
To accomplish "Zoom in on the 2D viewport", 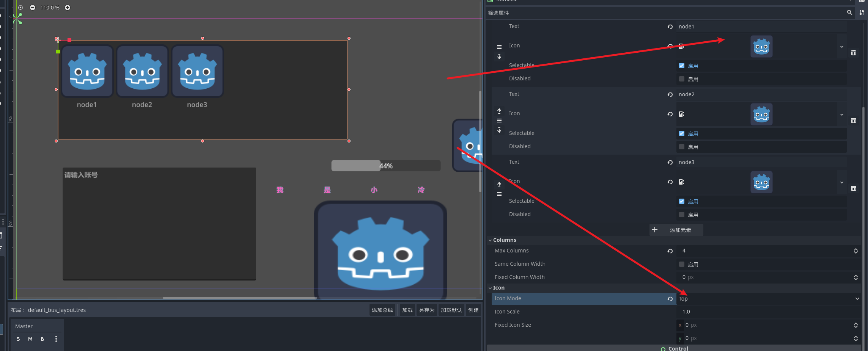I will 68,8.
